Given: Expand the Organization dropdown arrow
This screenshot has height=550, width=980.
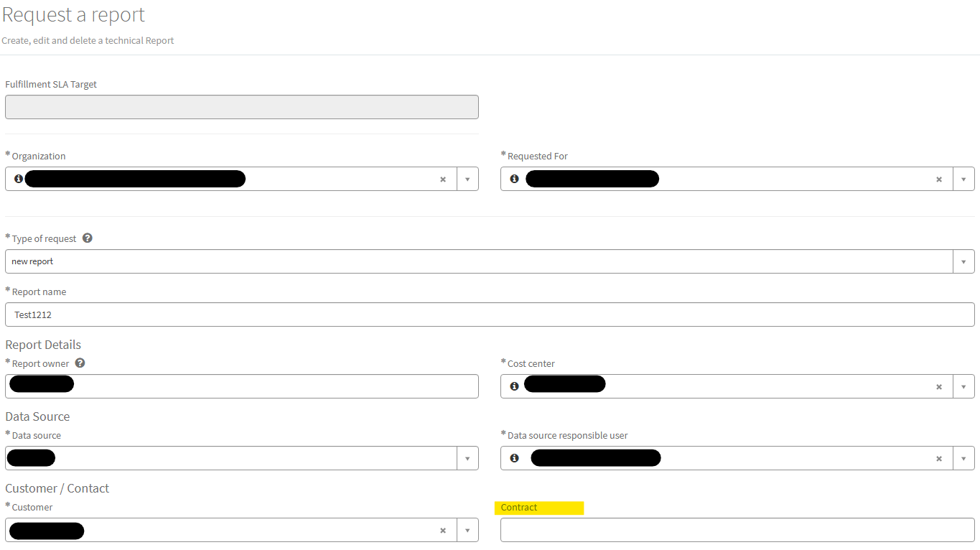Looking at the screenshot, I should click(x=467, y=180).
